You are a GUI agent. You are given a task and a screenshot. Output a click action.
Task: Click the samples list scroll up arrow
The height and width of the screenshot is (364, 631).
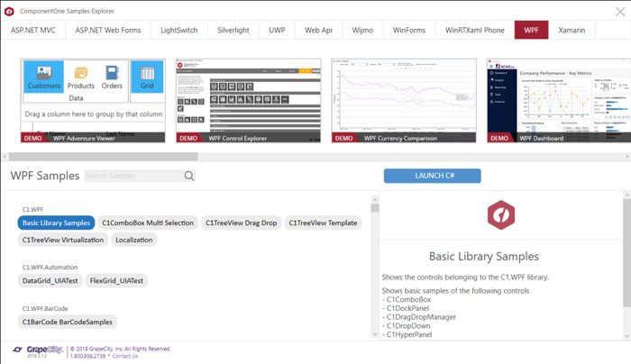point(375,200)
